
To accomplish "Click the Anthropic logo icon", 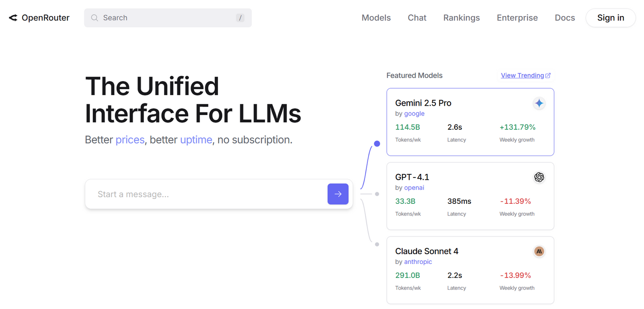I will pyautogui.click(x=539, y=251).
